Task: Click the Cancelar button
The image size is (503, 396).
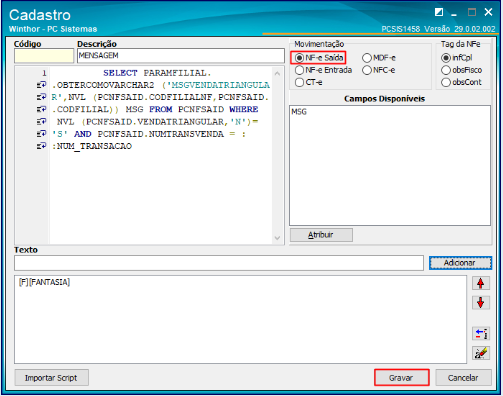Action: (463, 378)
